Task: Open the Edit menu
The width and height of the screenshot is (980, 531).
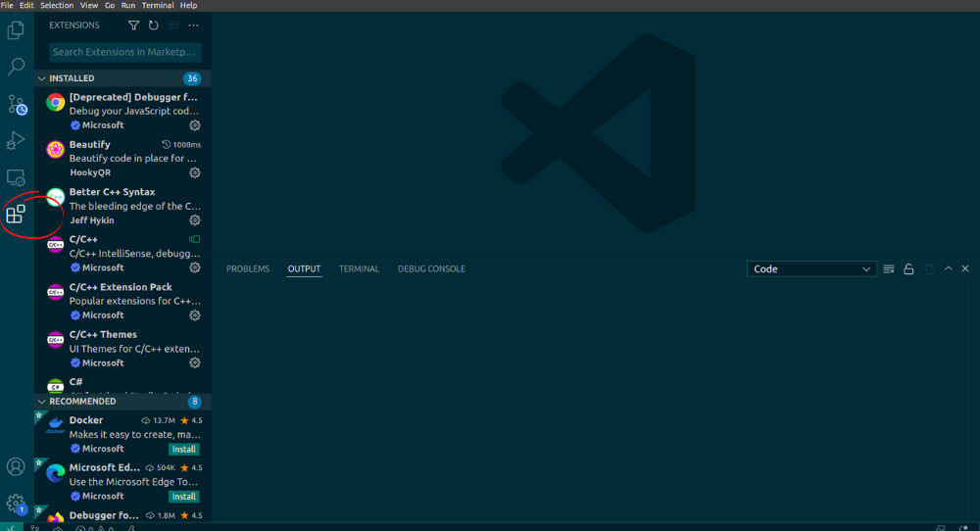Action: 26,5
